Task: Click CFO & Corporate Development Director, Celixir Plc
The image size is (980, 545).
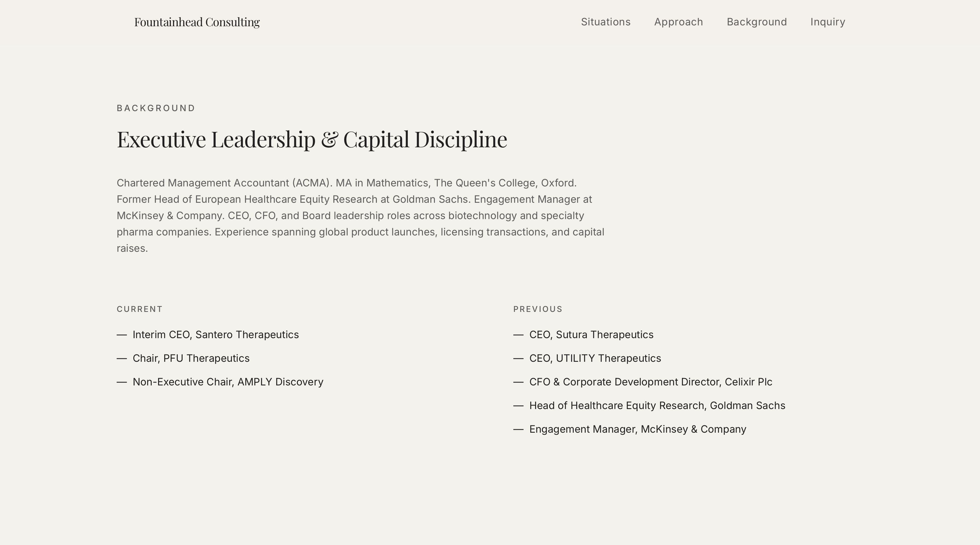Action: pos(650,382)
